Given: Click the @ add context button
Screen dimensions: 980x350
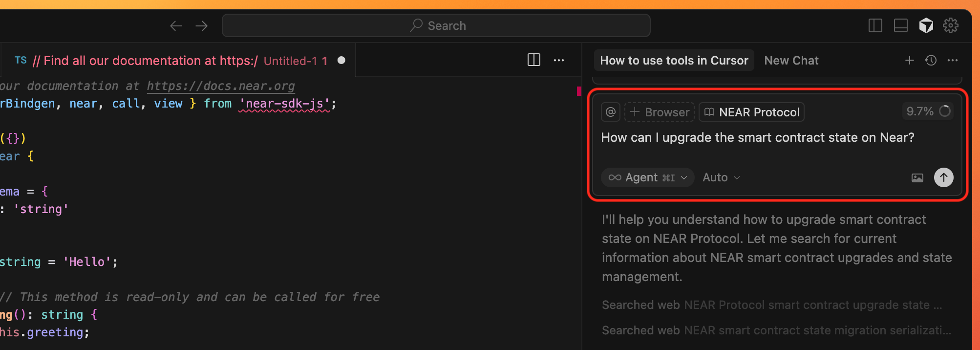Looking at the screenshot, I should (x=610, y=112).
